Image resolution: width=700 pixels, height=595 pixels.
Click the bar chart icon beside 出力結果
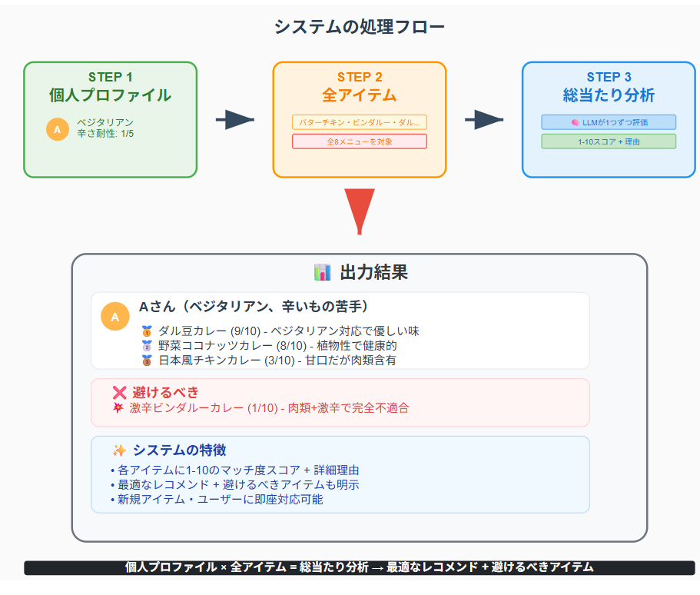(322, 272)
